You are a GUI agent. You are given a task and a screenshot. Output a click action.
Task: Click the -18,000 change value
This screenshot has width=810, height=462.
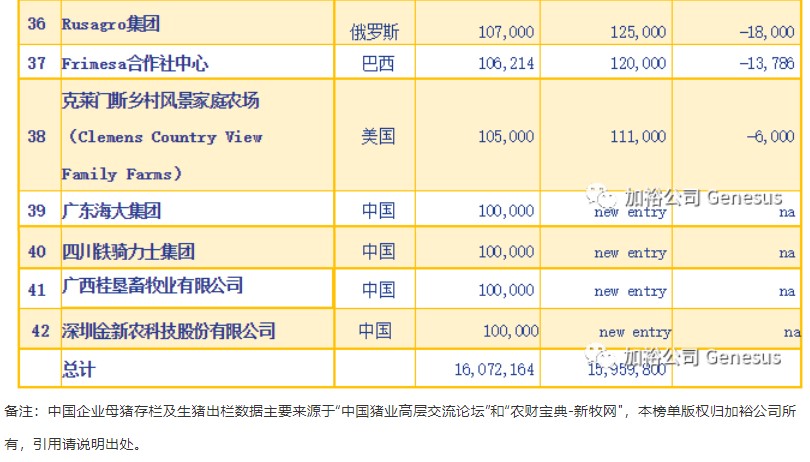[x=768, y=32]
